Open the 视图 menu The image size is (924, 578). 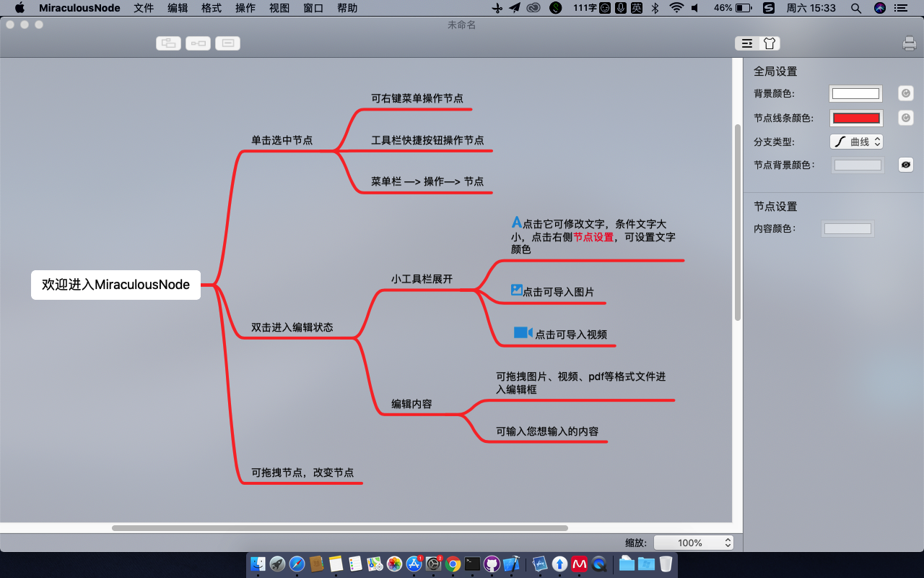click(x=279, y=8)
